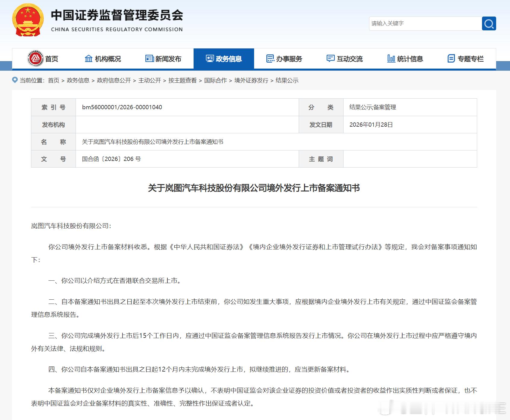Screen dimensions: 510x420
Task: Click the bar chart icon for 统计信息
Action: pyautogui.click(x=391, y=58)
